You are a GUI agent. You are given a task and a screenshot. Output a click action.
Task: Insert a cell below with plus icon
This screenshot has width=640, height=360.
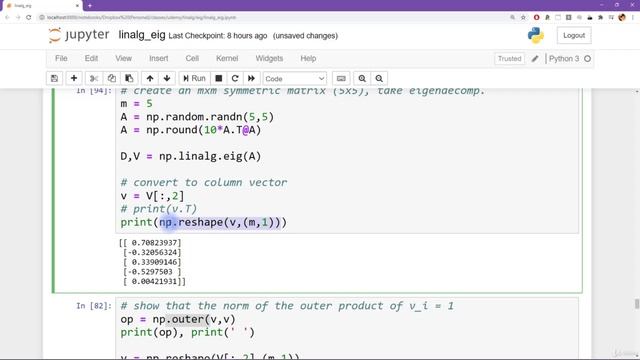pos(74,78)
